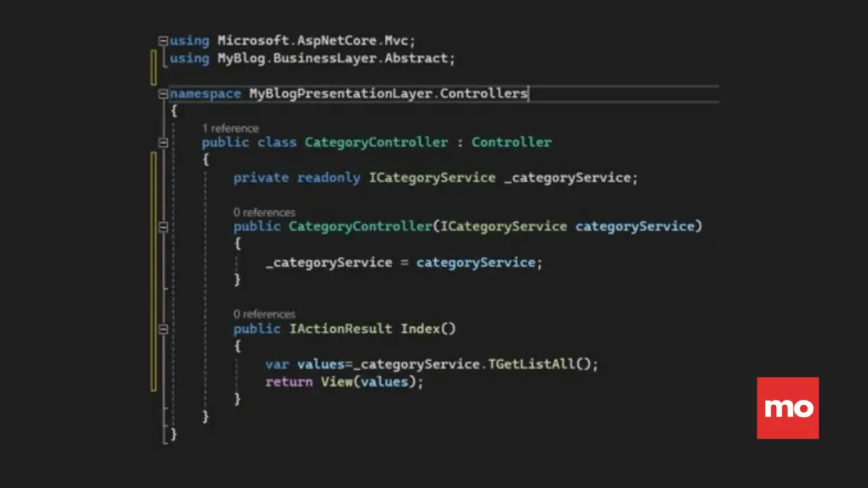Collapse the CategoryController class block

pos(163,142)
